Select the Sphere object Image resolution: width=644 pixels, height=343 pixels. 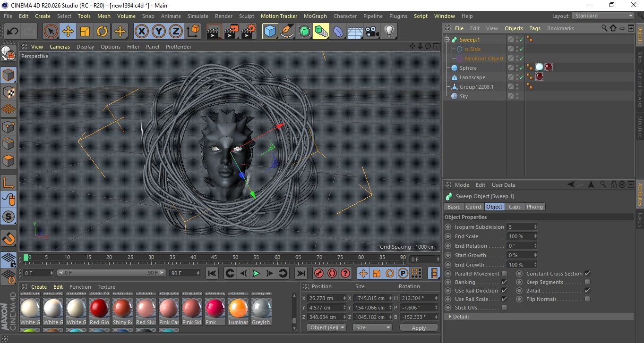(x=468, y=68)
